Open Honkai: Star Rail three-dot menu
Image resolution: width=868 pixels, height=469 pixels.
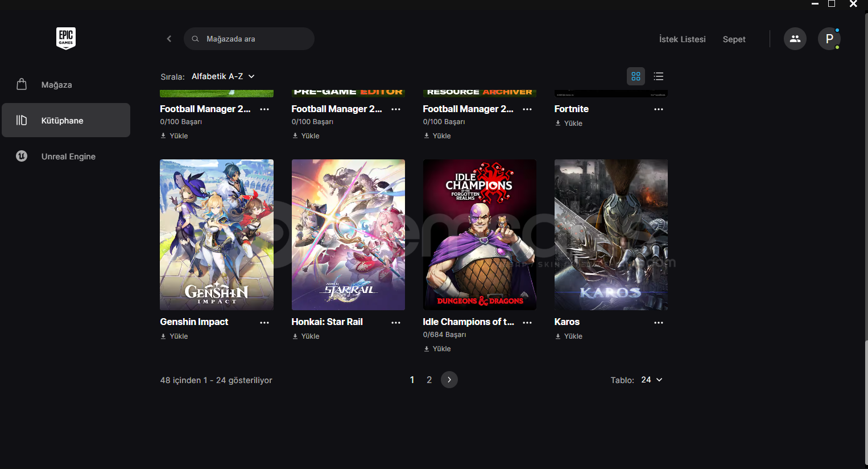[x=396, y=322]
